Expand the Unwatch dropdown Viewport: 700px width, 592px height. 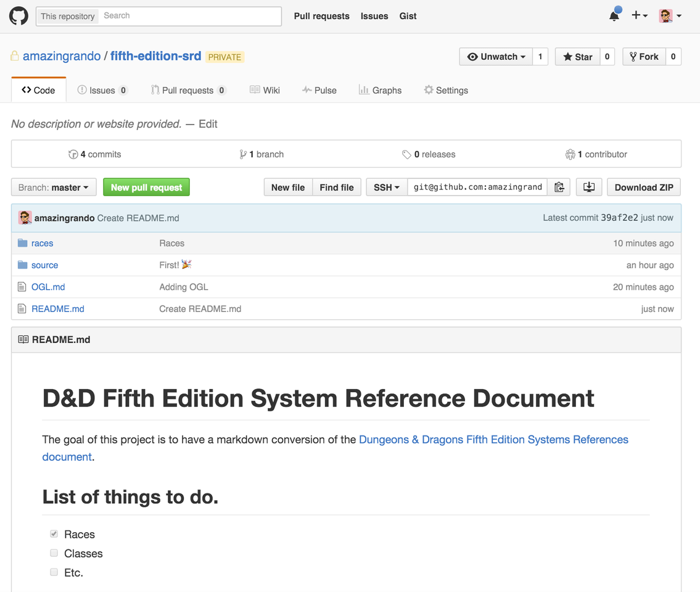[496, 57]
